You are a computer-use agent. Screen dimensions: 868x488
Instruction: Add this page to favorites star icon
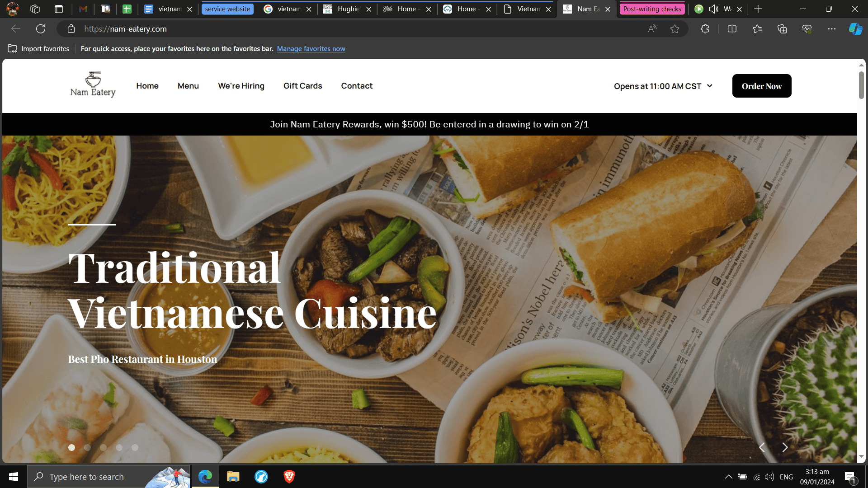(x=675, y=29)
